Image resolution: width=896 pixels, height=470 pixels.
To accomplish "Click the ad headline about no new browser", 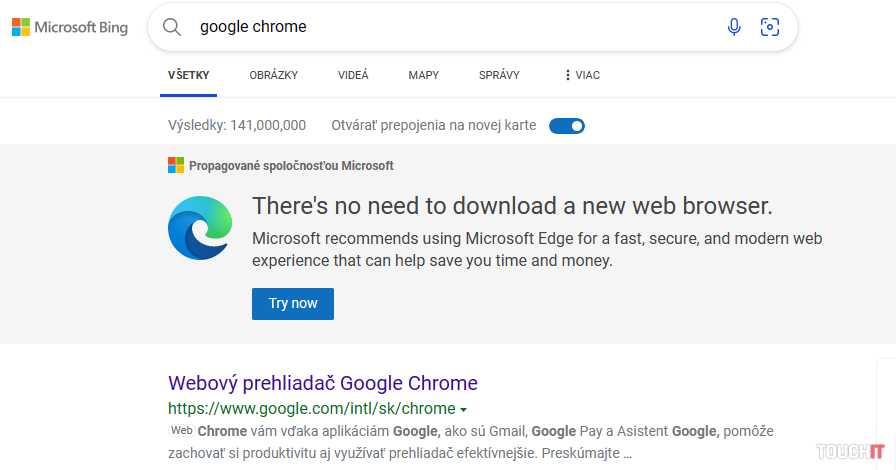I will [x=512, y=206].
